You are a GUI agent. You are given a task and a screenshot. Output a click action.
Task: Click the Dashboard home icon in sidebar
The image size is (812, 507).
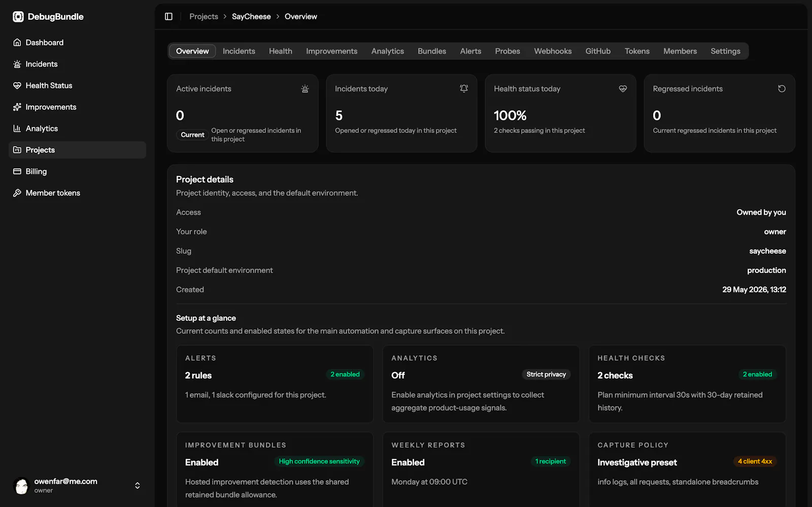pos(17,43)
